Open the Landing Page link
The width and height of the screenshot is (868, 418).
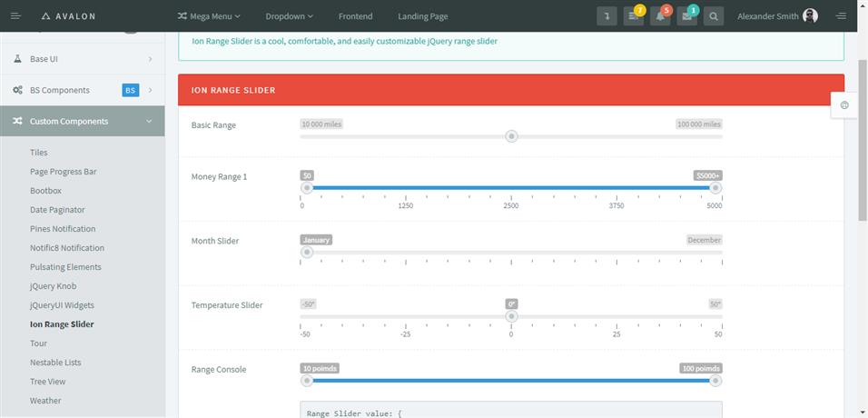click(x=423, y=16)
